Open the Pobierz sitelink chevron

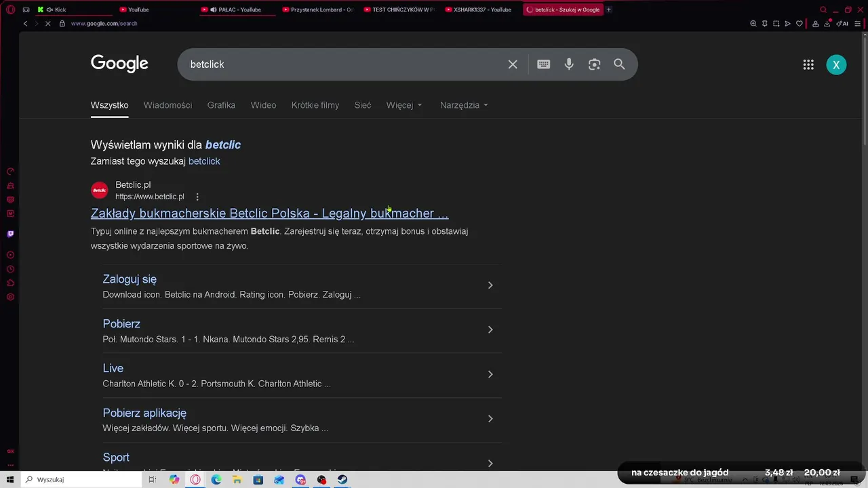click(x=490, y=330)
